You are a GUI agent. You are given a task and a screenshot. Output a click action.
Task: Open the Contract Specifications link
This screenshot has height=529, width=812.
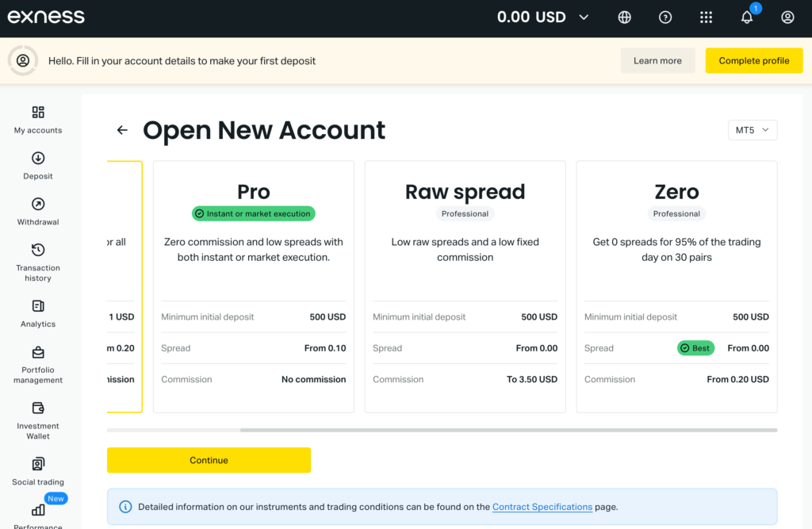click(542, 507)
